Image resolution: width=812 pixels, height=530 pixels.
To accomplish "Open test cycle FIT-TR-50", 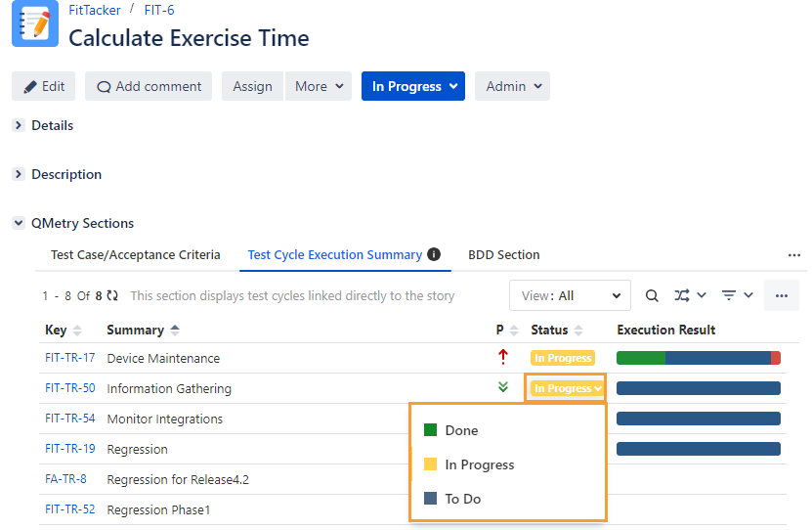I will coord(70,387).
